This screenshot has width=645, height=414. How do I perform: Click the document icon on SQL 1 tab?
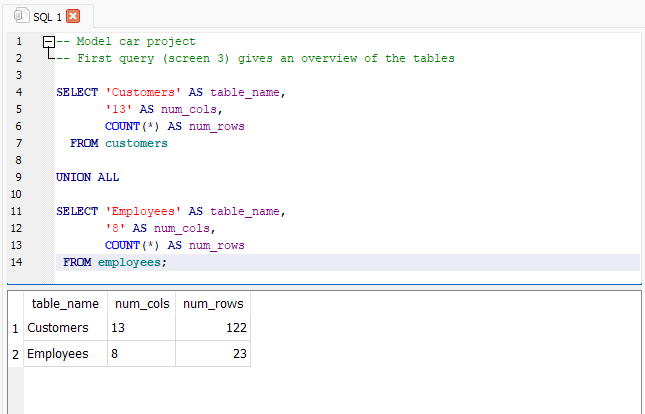[x=21, y=16]
